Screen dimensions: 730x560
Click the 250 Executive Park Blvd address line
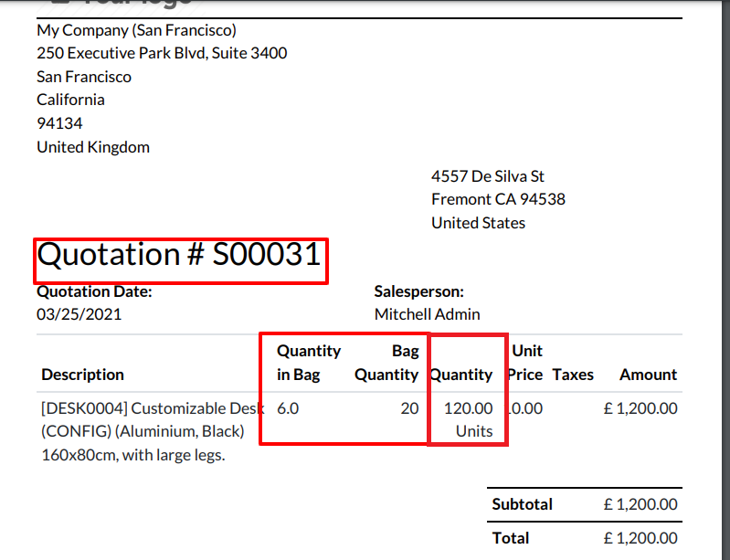point(162,53)
